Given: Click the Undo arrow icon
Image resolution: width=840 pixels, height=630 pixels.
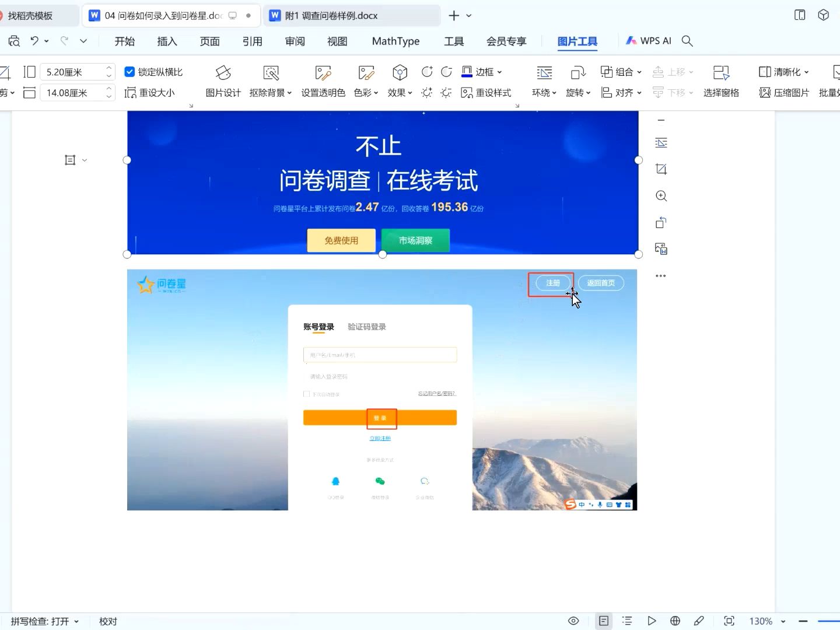Looking at the screenshot, I should coord(34,41).
